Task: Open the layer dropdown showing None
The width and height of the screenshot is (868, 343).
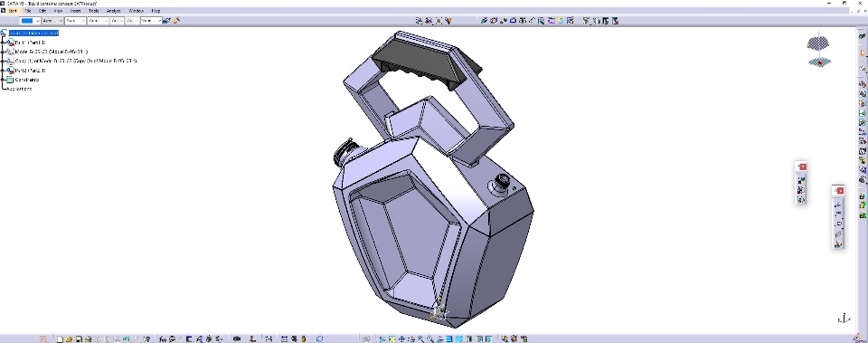Action: tap(151, 21)
